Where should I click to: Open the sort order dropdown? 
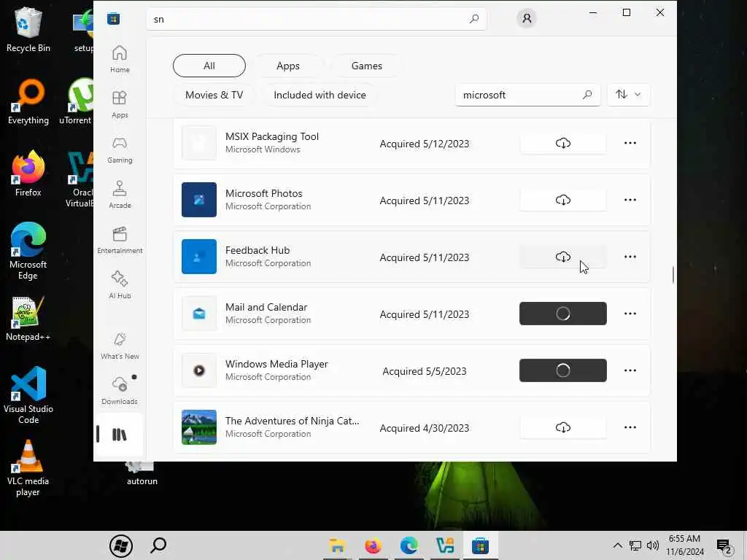(628, 95)
